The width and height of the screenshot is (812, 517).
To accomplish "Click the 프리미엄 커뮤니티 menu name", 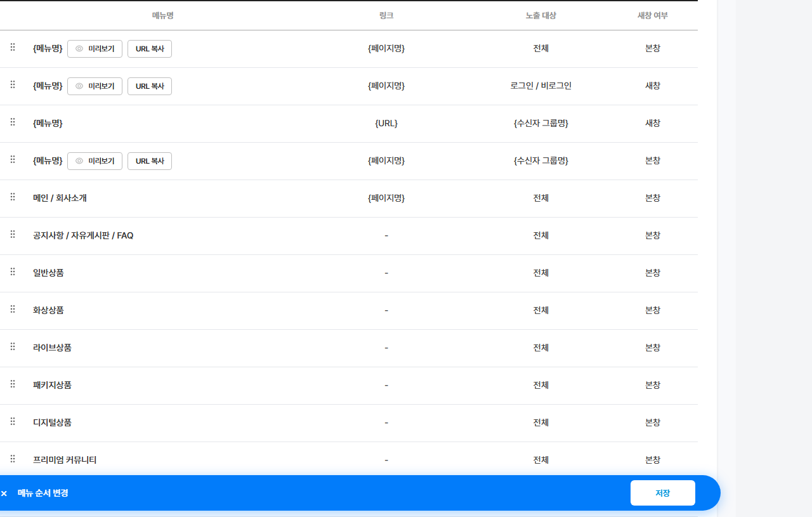I will click(x=65, y=460).
